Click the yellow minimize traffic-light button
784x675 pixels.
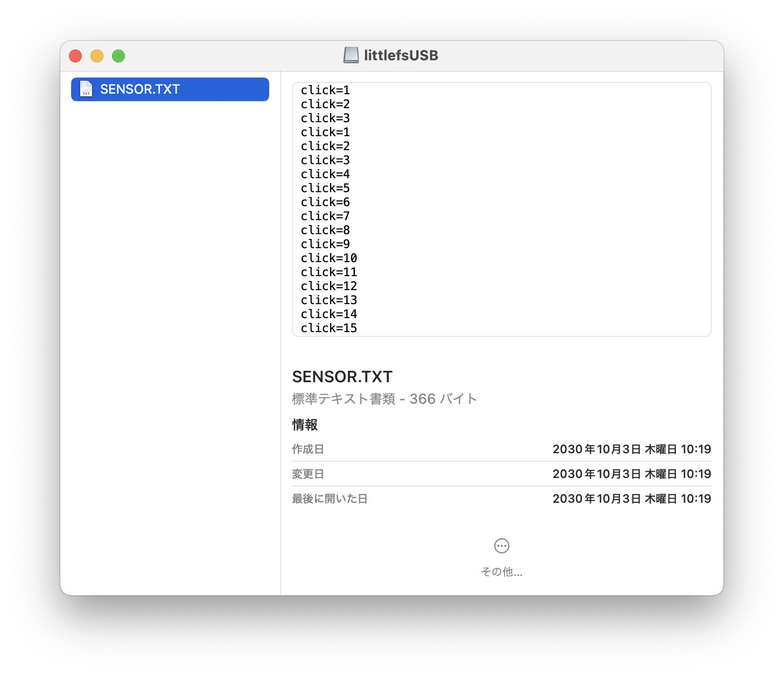coord(97,55)
